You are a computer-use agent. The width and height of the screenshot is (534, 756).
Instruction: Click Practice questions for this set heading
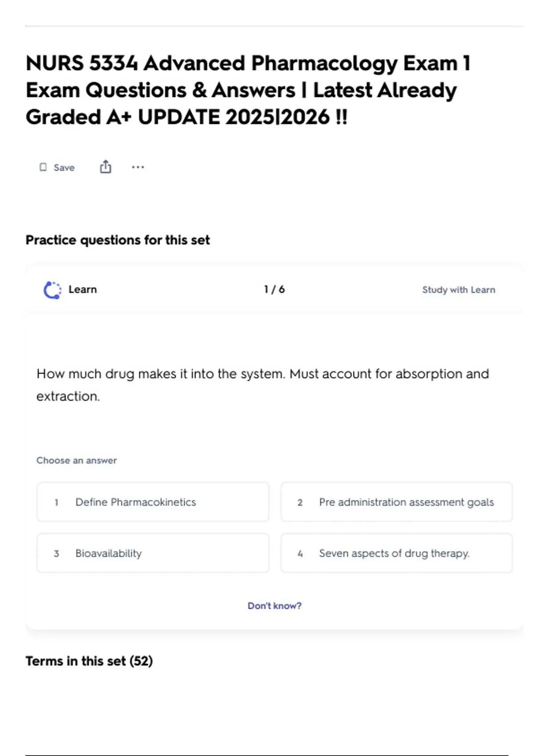[x=117, y=240]
